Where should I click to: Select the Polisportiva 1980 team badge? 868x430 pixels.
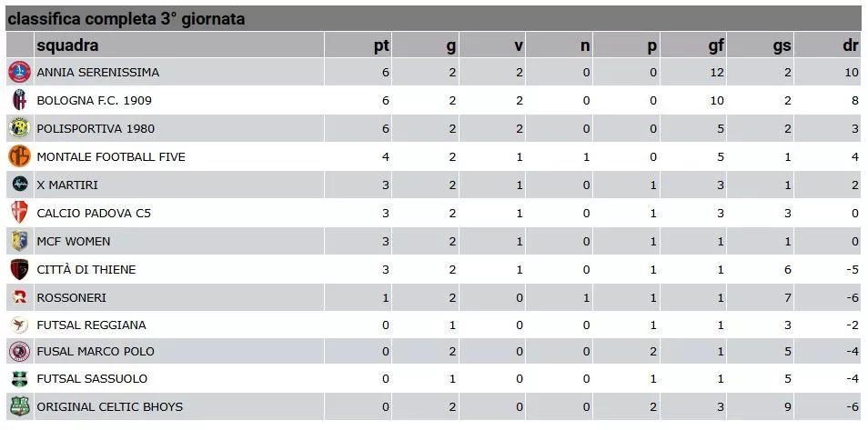click(19, 128)
